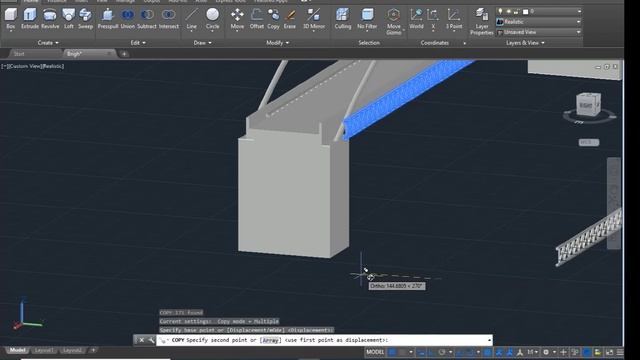Activate the Move tool
The image size is (640, 360).
tap(237, 19)
